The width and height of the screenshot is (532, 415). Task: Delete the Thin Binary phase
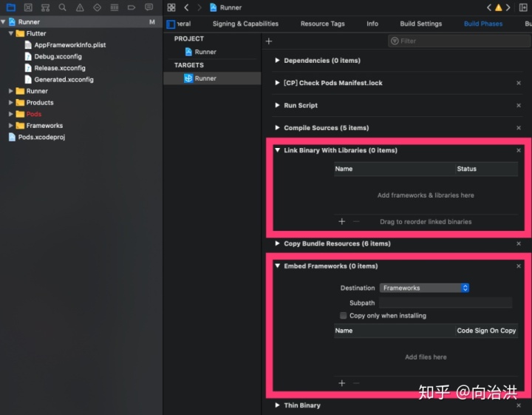click(x=519, y=405)
